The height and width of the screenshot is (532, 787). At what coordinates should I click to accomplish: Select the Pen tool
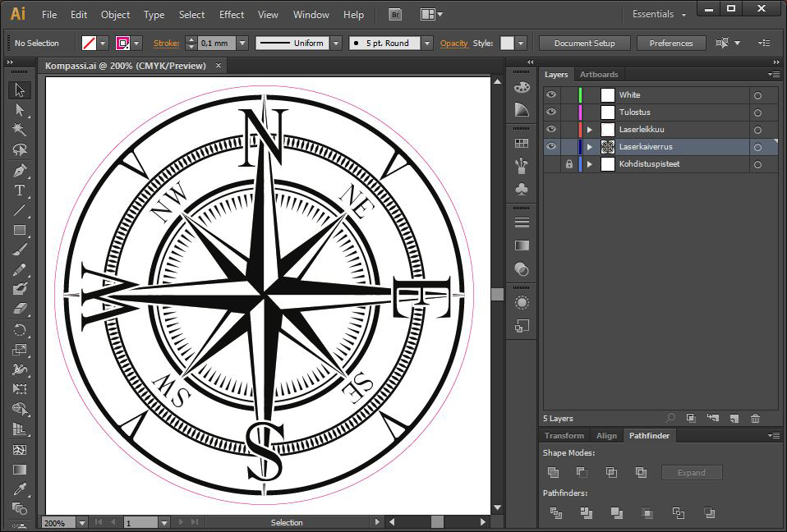20,171
